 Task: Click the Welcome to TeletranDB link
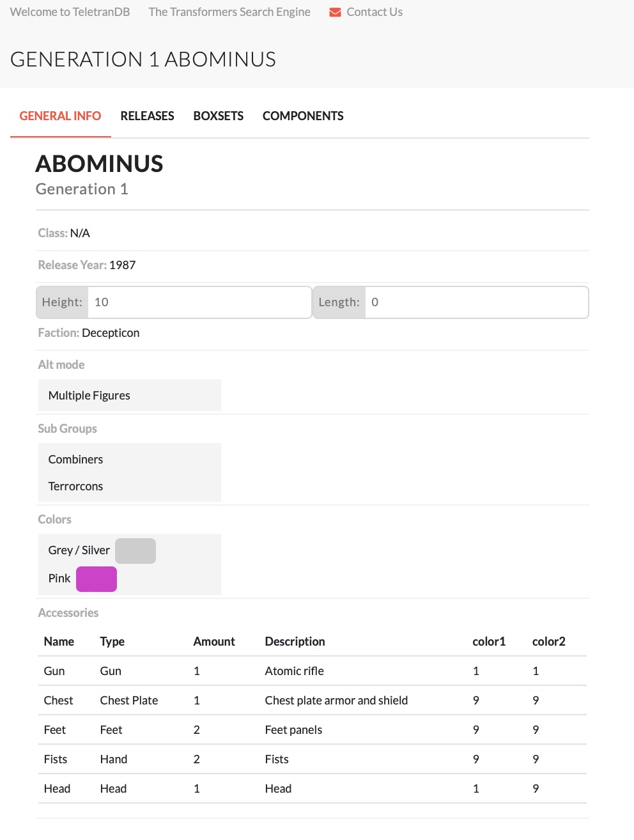70,12
